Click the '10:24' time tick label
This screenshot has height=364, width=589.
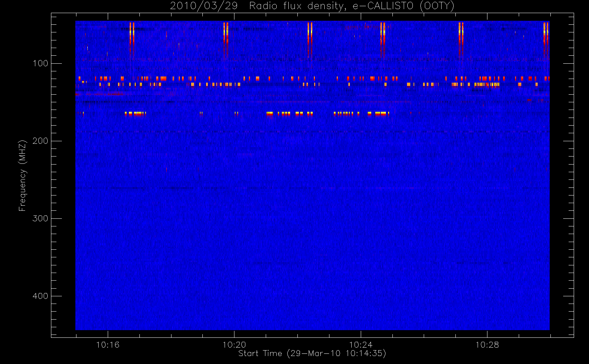361,345
